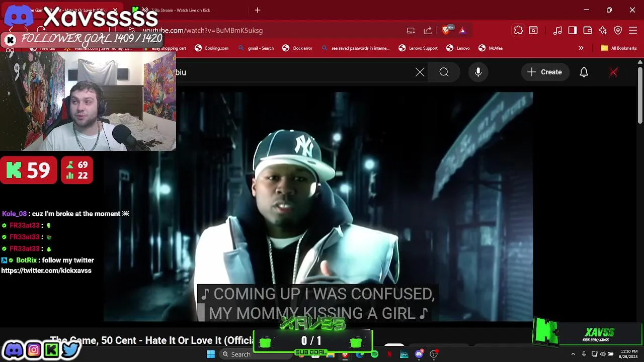Click the twitter.com/kickxavss chat link
This screenshot has width=644, height=362.
pos(46,270)
